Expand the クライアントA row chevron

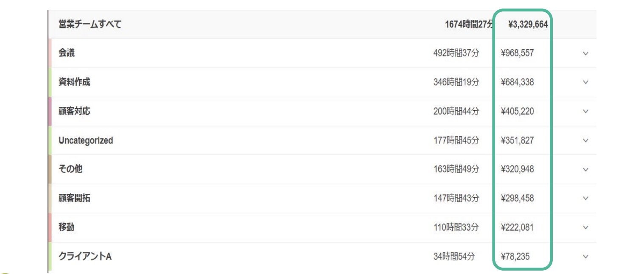pyautogui.click(x=586, y=256)
